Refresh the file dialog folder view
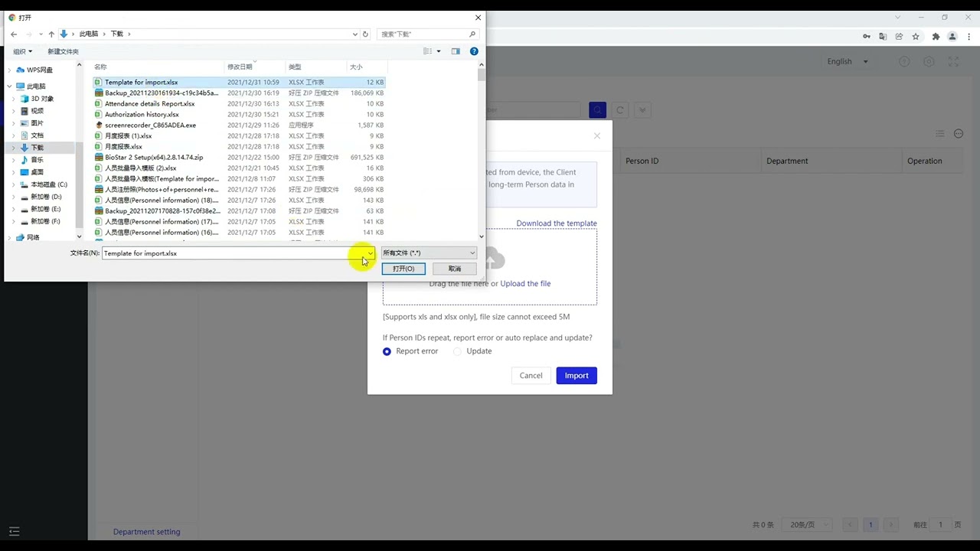The width and height of the screenshot is (980, 551). 365,34
